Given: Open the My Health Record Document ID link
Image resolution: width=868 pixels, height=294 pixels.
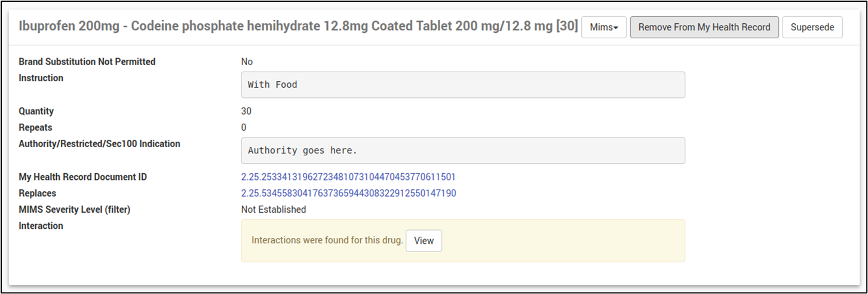Looking at the screenshot, I should pyautogui.click(x=348, y=177).
